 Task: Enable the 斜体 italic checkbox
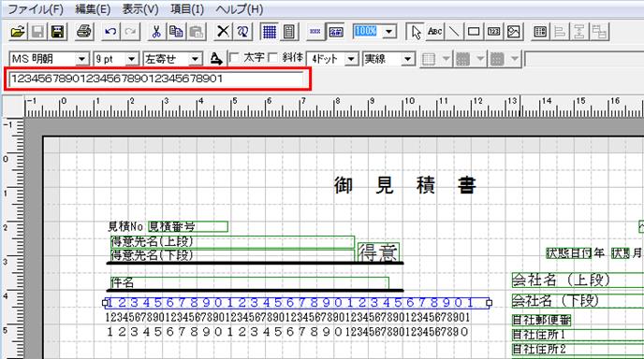[273, 58]
